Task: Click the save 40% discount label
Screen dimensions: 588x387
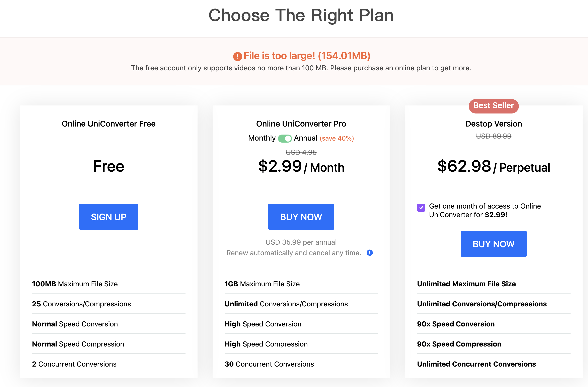Action: point(337,138)
